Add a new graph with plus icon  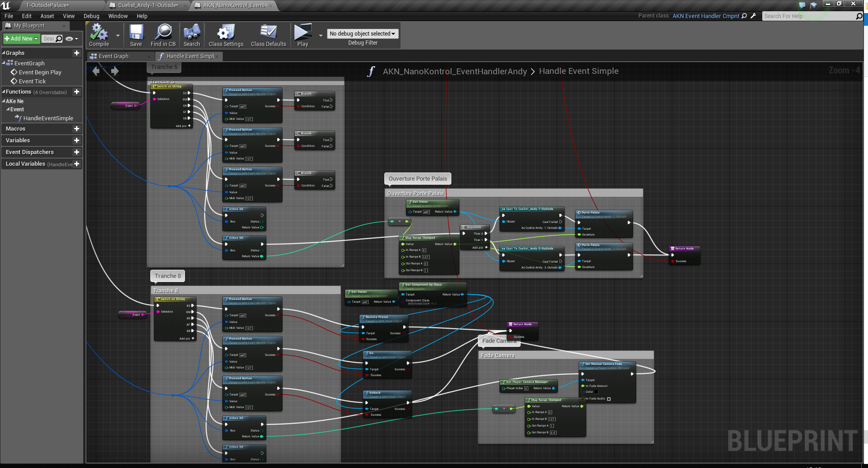coord(76,53)
